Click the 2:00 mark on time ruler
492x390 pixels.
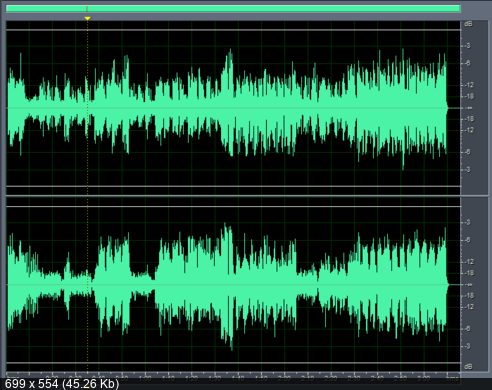point(284,378)
